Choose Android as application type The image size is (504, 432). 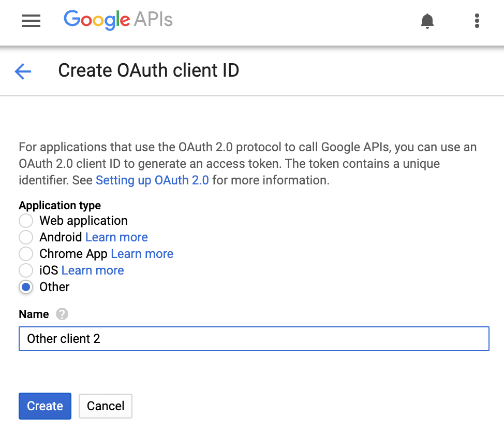pos(26,237)
